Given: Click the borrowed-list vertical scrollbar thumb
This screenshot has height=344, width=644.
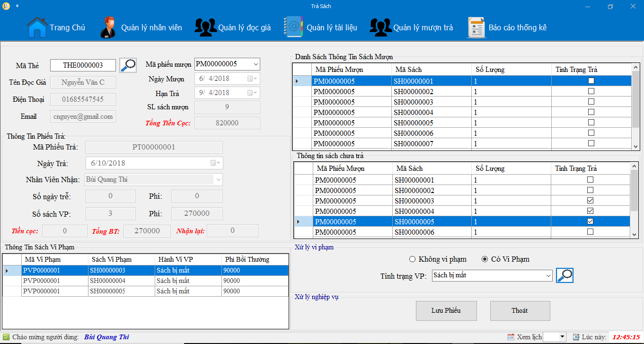Looking at the screenshot, I should click(635, 99).
